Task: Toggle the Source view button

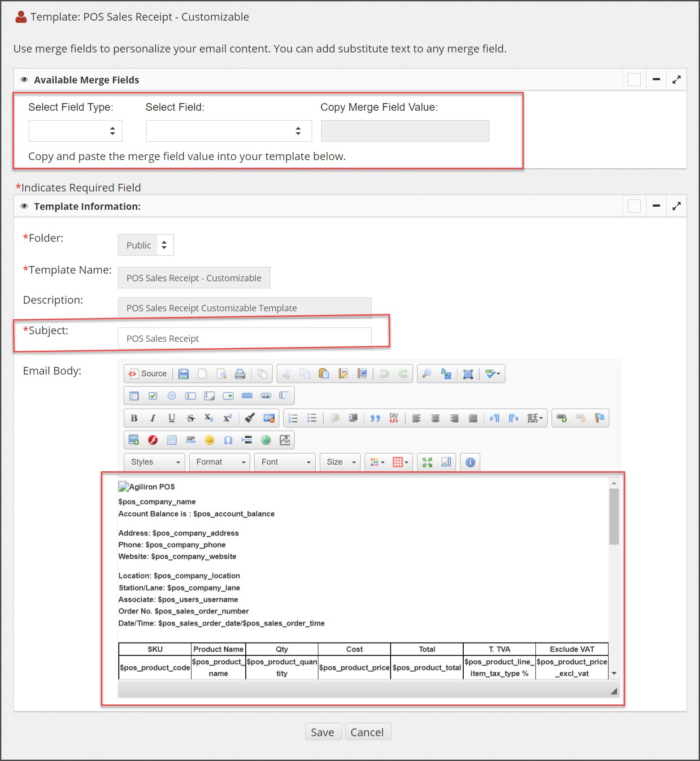Action: point(148,374)
